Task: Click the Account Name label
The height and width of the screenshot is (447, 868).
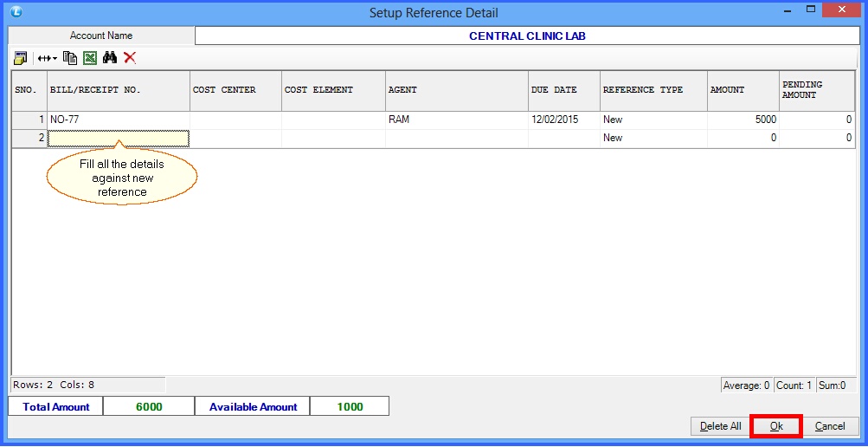Action: pyautogui.click(x=101, y=36)
